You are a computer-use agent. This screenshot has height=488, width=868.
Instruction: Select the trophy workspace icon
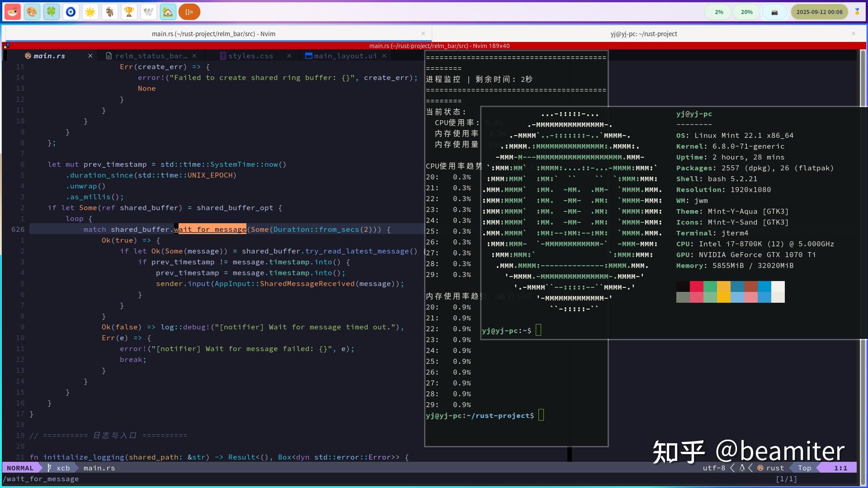tap(129, 12)
